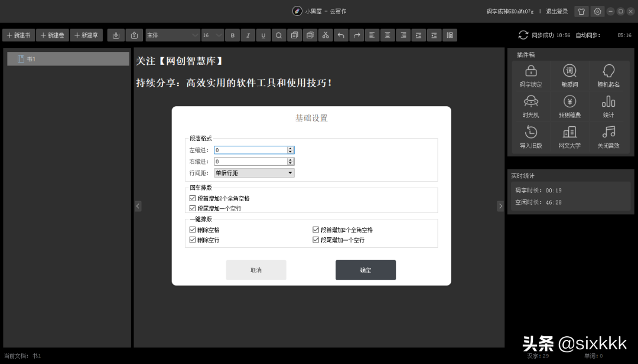Collapse the right panel with arrow
This screenshot has width=638, height=364.
[500, 206]
